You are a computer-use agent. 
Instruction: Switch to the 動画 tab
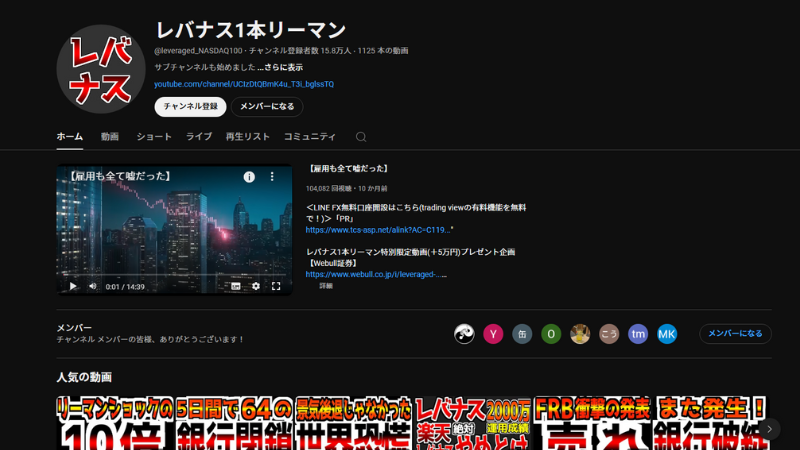click(110, 137)
